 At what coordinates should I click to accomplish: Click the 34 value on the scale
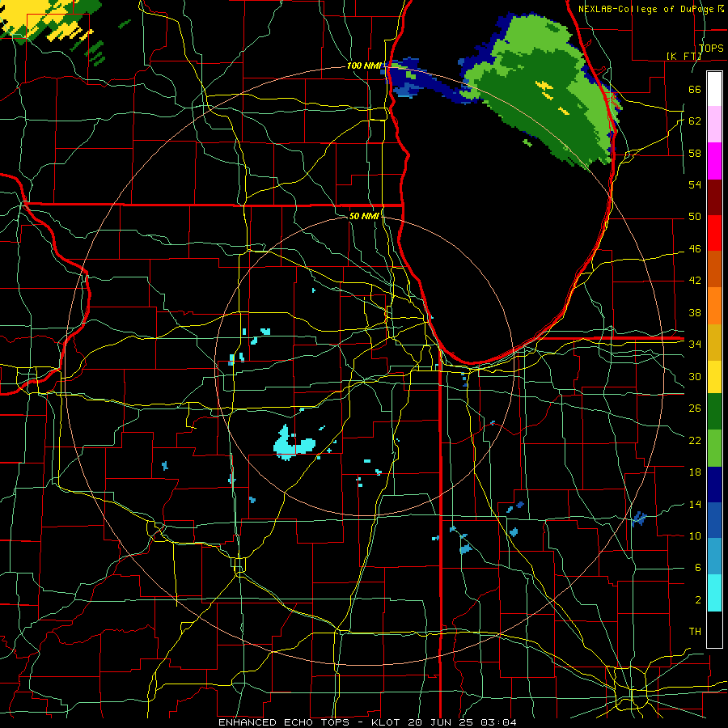pyautogui.click(x=695, y=344)
